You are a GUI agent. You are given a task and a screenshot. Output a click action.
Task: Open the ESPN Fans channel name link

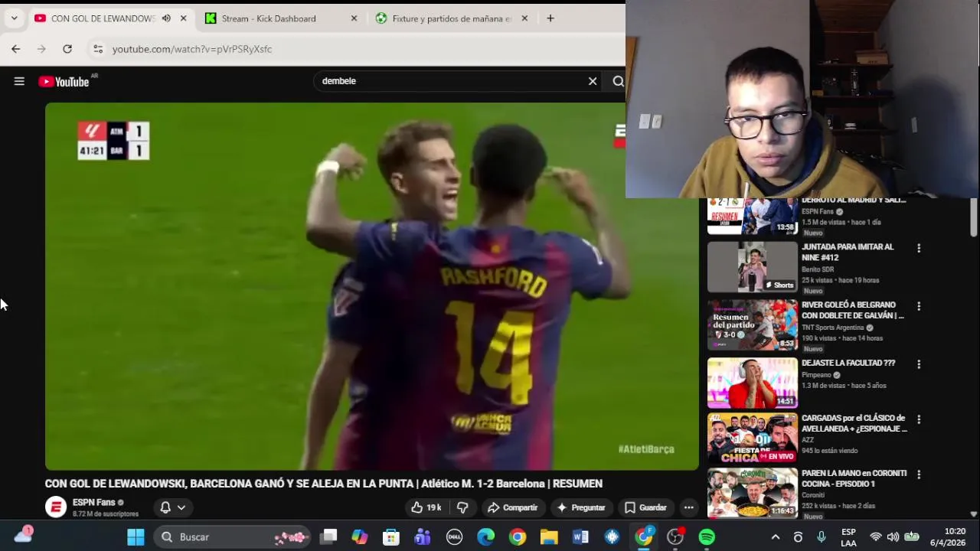(x=94, y=503)
